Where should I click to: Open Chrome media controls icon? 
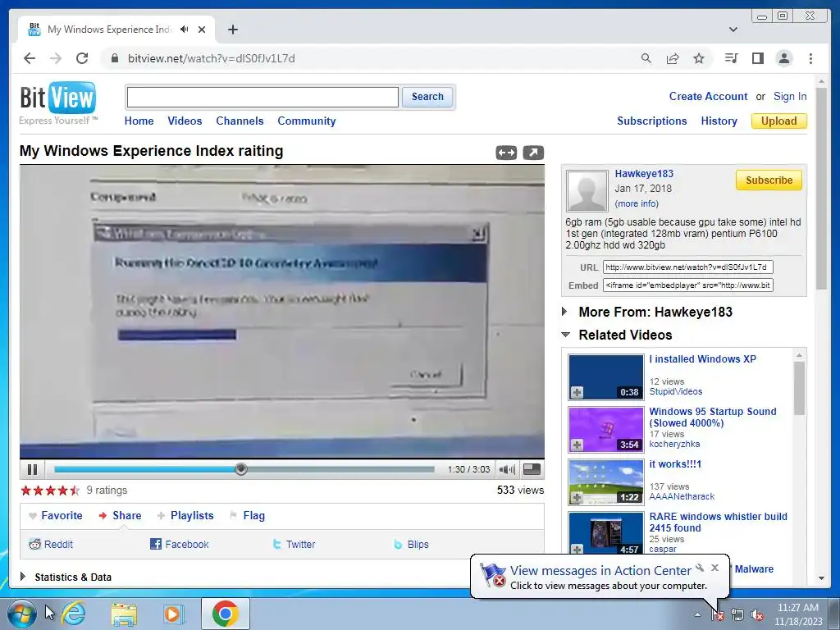click(731, 58)
